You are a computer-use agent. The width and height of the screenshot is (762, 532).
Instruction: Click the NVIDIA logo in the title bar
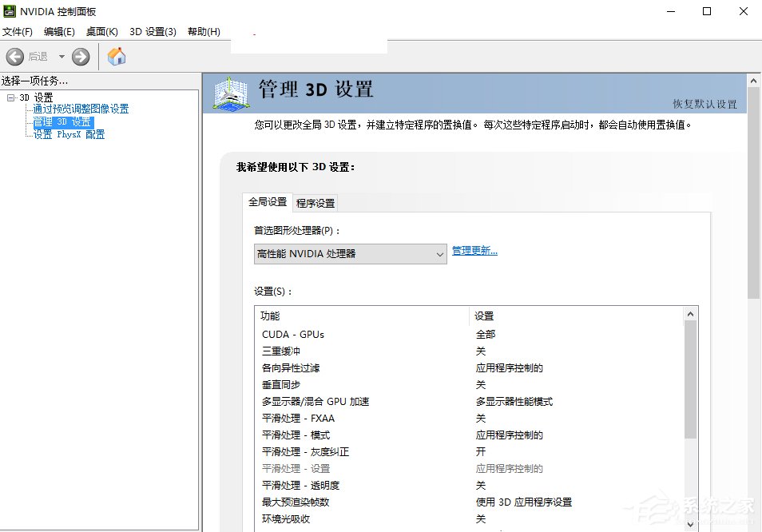[x=11, y=11]
